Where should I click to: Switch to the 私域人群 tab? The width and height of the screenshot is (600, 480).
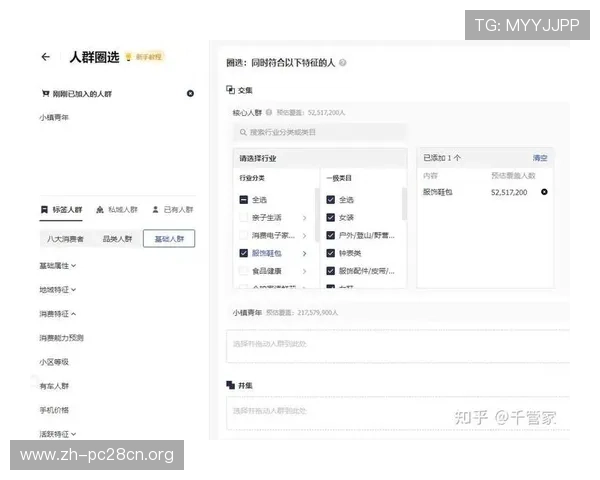coord(116,210)
